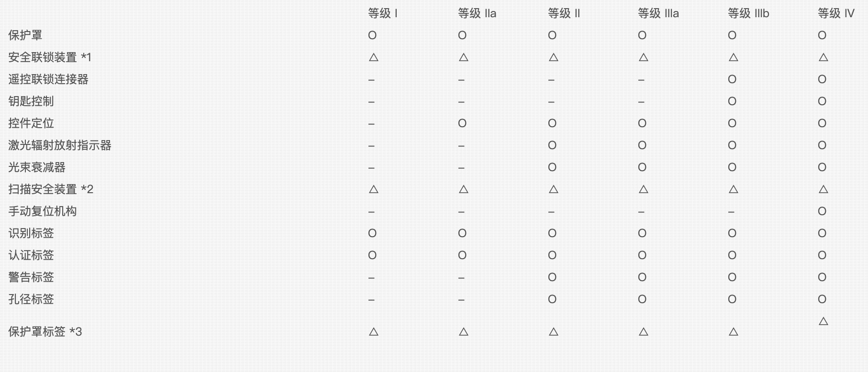Click the triangle for 保护罩标签 under 等级 IV
Viewport: 868px width, 372px height.
point(823,321)
